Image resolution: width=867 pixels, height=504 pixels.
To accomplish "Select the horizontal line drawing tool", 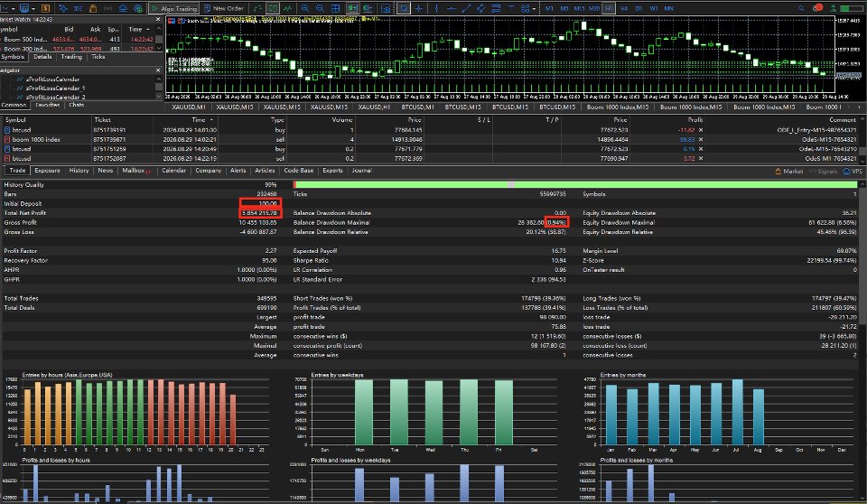I will point(452,8).
